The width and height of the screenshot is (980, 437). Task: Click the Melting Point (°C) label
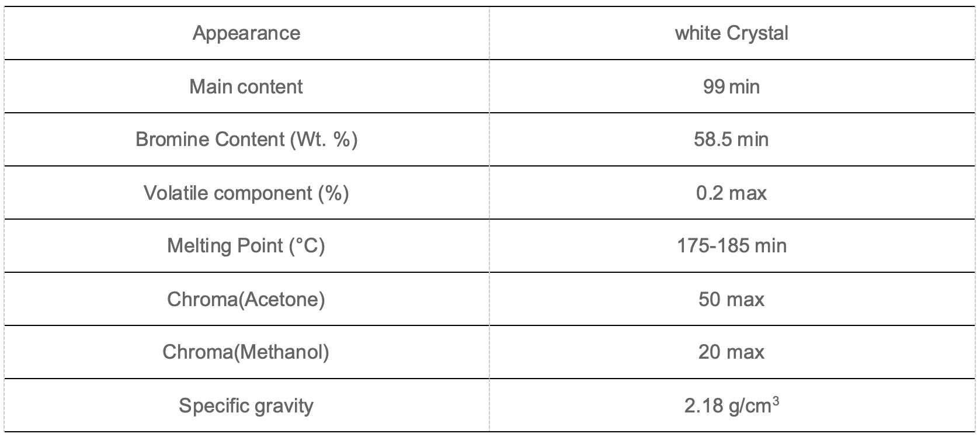point(246,245)
